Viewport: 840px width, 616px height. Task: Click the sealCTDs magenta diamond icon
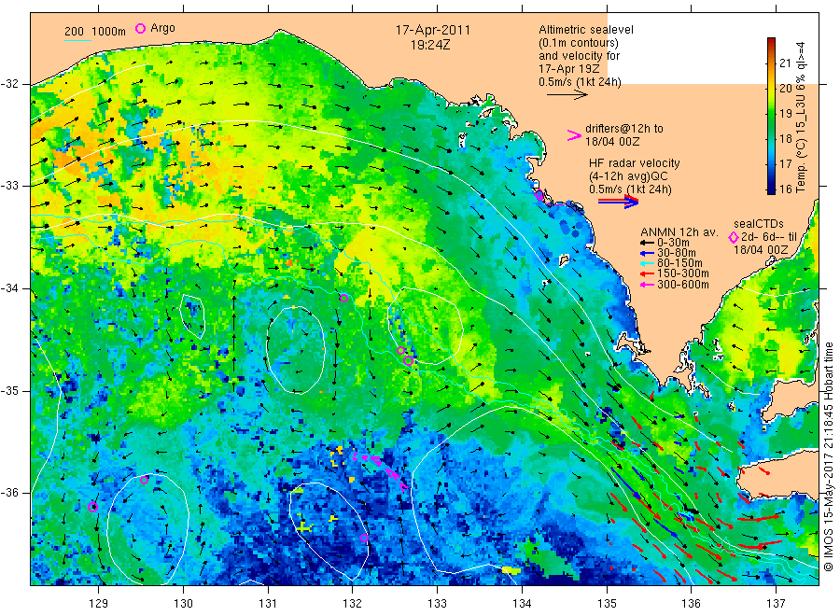(734, 237)
